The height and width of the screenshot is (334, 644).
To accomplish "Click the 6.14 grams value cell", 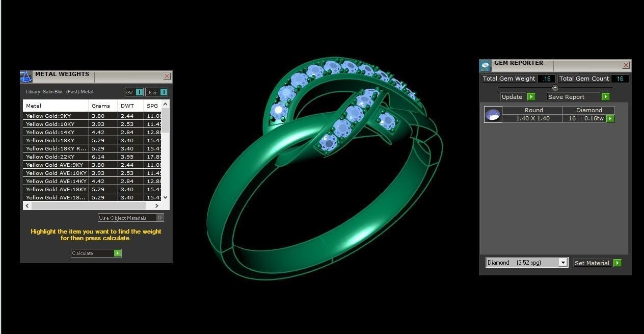I will (103, 157).
